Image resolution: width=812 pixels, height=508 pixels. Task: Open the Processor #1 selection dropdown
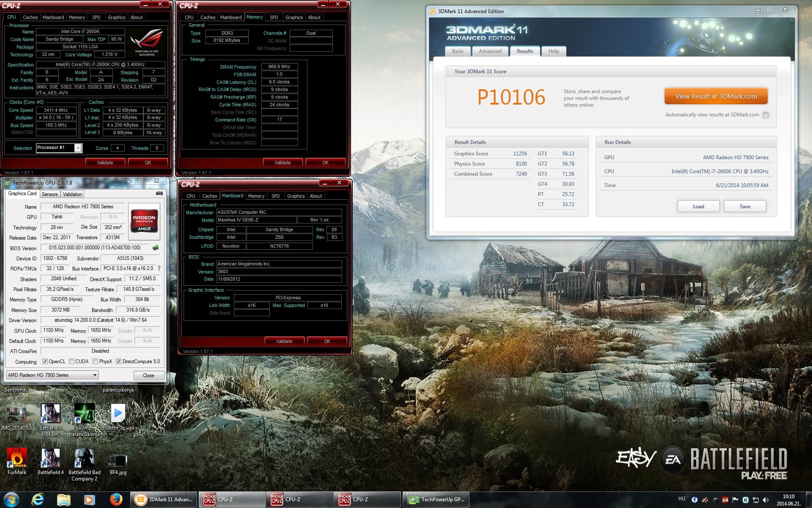click(78, 148)
